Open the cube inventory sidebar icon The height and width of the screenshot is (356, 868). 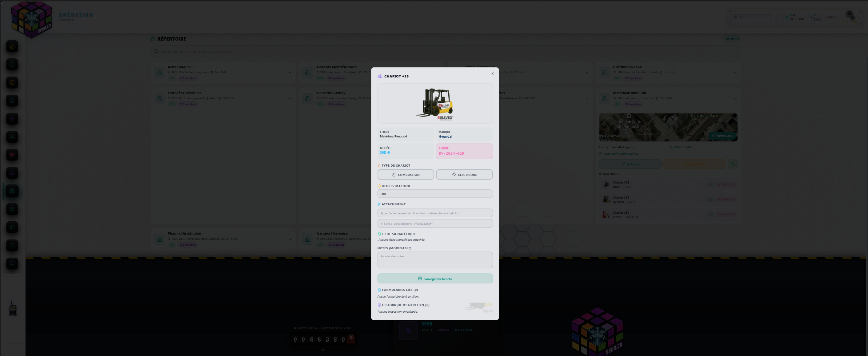(12, 209)
